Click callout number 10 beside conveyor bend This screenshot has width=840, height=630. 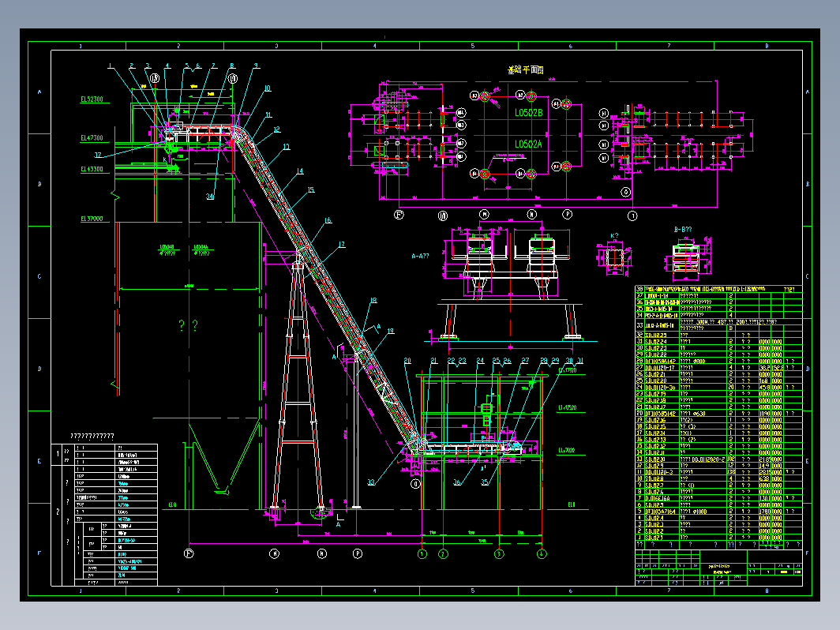[268, 88]
